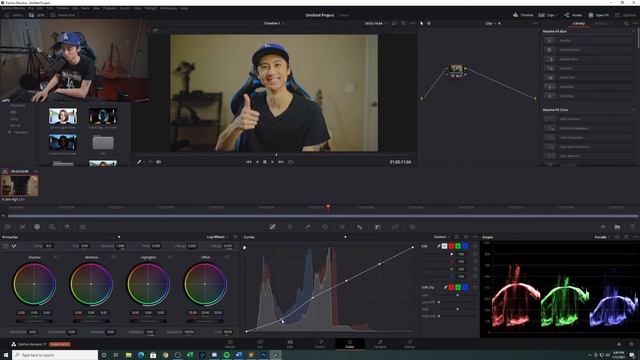Click the auto balance icon in Primaries
640x360 pixels.
click(x=6, y=246)
